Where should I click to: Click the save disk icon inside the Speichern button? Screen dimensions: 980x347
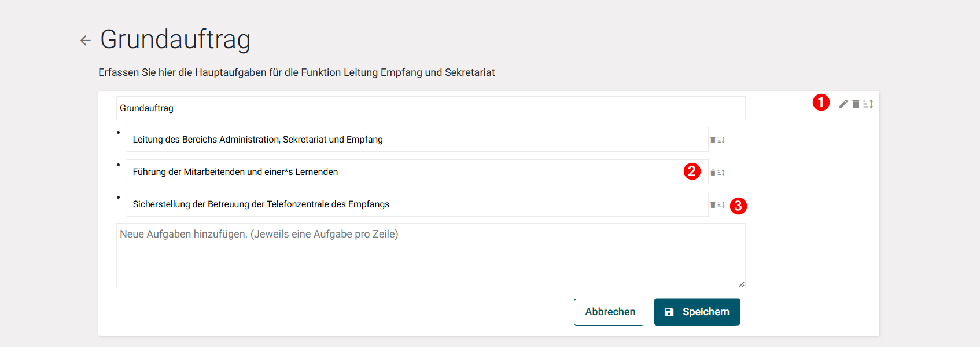(669, 312)
